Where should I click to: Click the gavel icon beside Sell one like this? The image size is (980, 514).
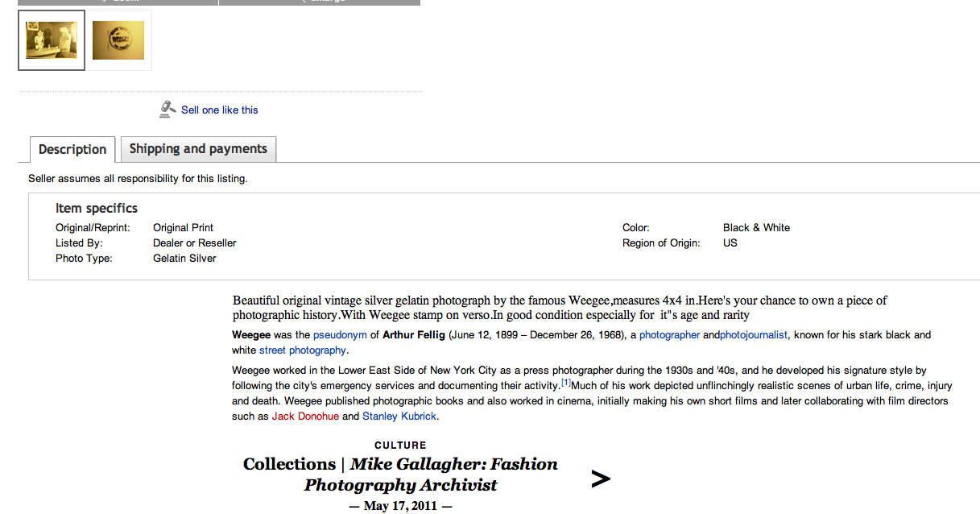(167, 110)
